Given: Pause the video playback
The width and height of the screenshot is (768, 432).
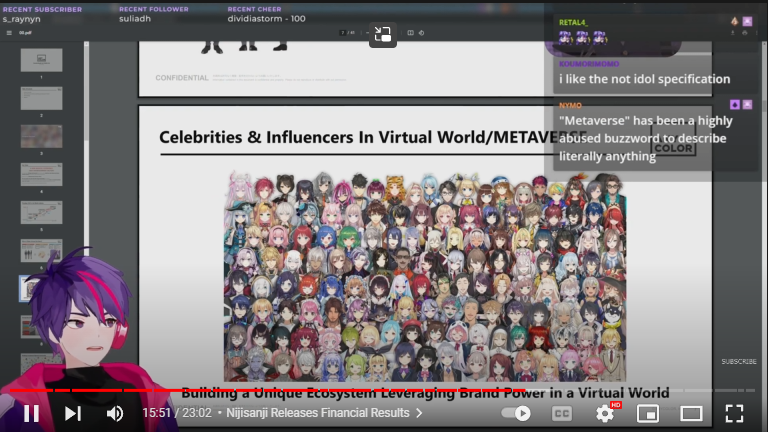Looking at the screenshot, I should click(31, 413).
